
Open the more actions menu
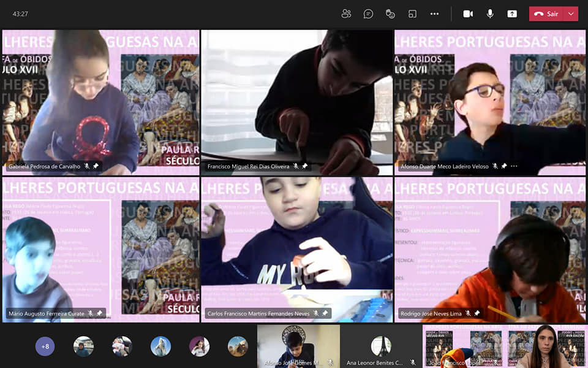pyautogui.click(x=434, y=13)
